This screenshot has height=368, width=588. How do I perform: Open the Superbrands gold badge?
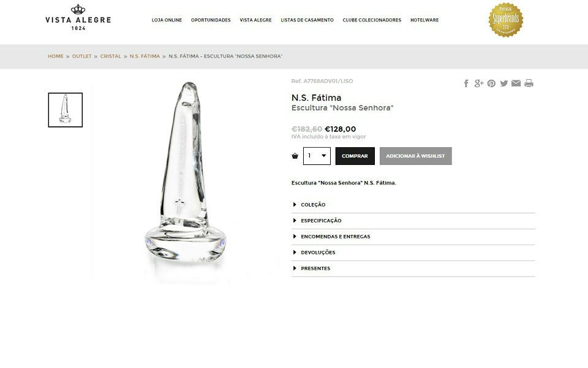[x=506, y=20]
